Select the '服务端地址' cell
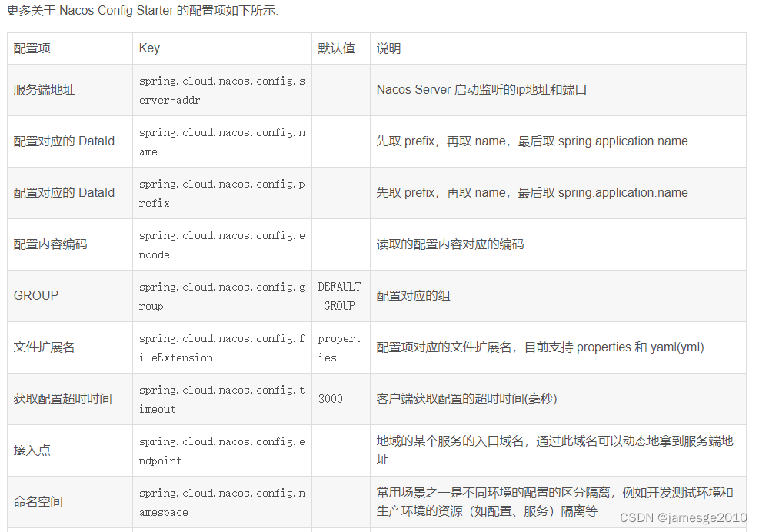 pos(44,89)
